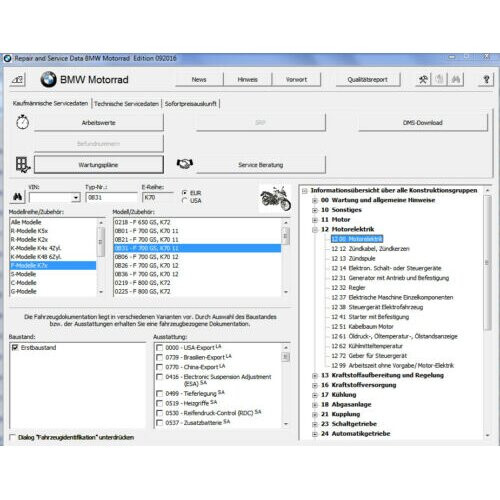Click the Modell/Zubehör list scrollbar thumb
This screenshot has width=500, height=500.
[x=285, y=236]
